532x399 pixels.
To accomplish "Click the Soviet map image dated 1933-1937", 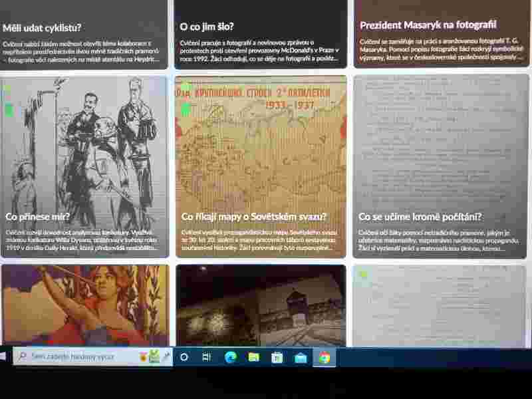I will click(x=261, y=144).
